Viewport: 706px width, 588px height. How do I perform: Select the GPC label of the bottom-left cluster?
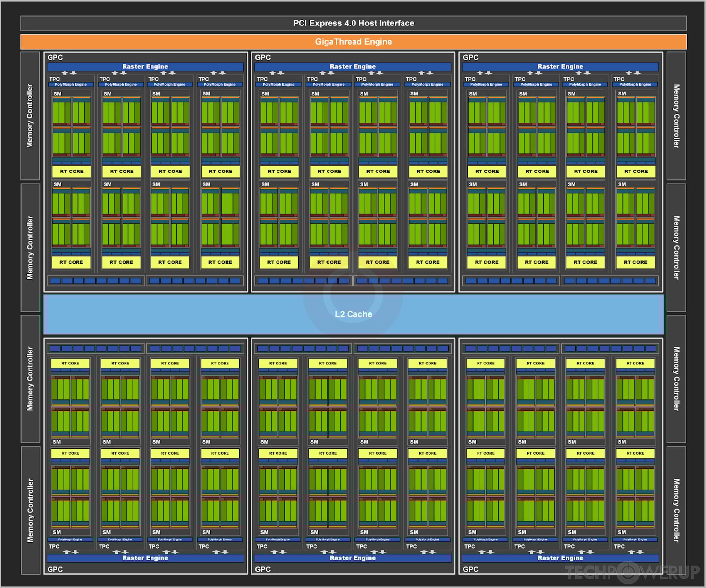(55, 569)
